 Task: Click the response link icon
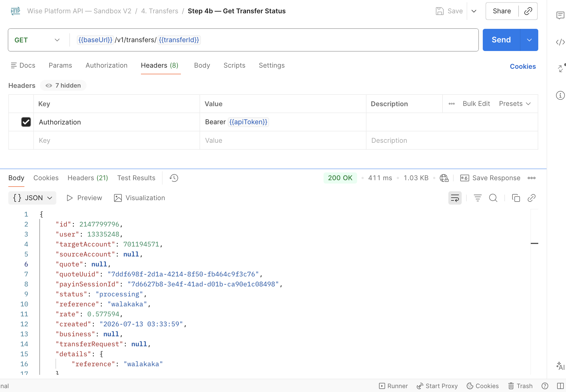click(532, 198)
